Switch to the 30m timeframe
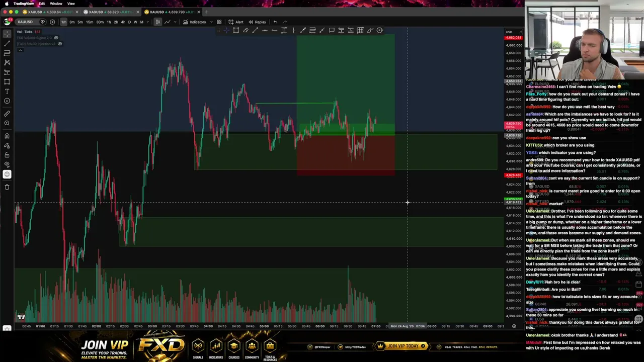The height and width of the screenshot is (362, 644). [100, 22]
